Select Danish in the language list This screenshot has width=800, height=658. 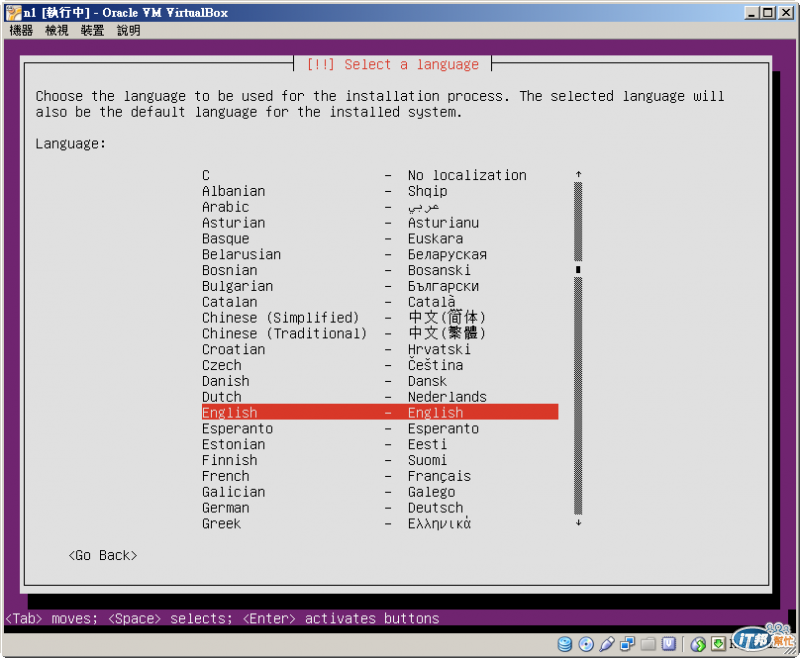point(380,381)
